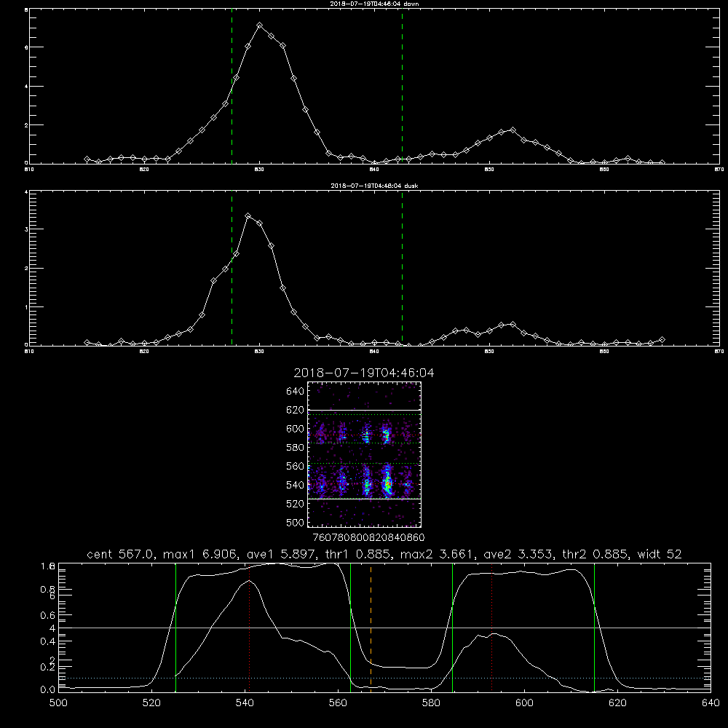Click the "2018-07-19T04:46:04 dawn" plot title
The image size is (728, 728).
point(374,4)
